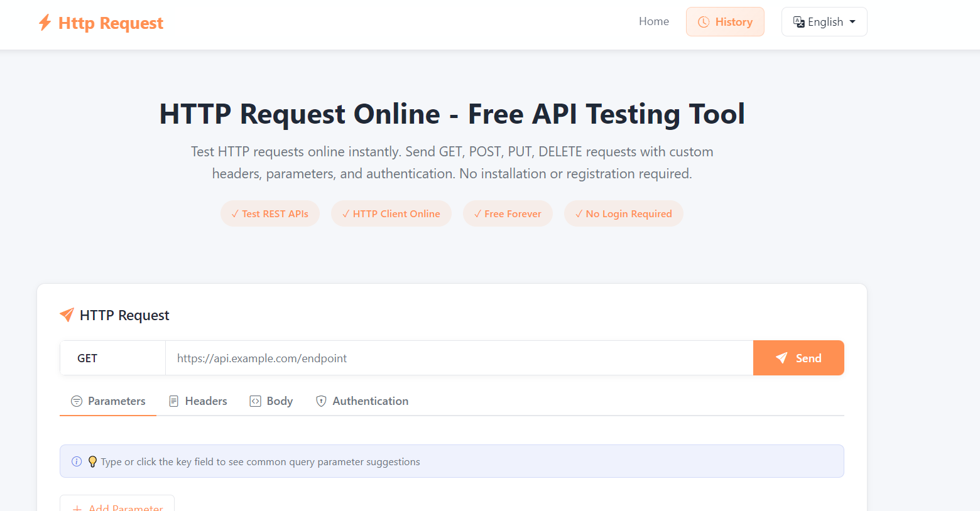Click the lightbulb icon in the suggestion banner

92,461
